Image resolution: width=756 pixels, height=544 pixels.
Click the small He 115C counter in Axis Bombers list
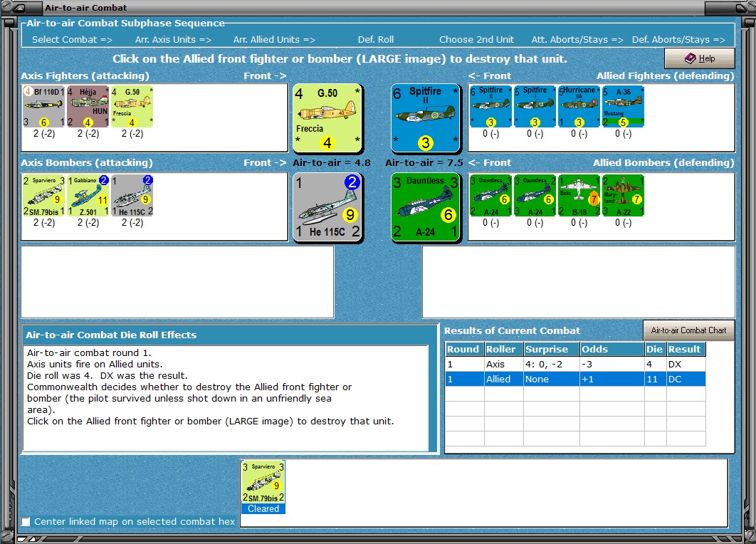coord(132,195)
